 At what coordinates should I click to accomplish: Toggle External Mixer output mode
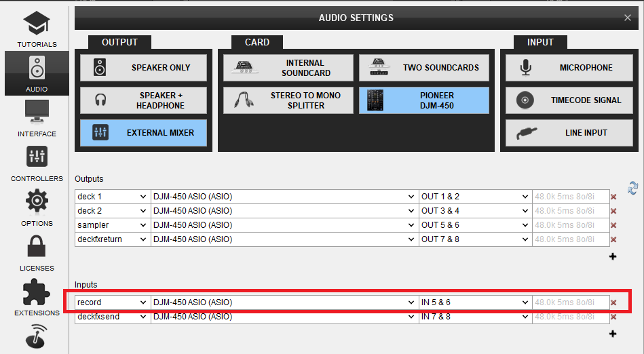[x=143, y=133]
